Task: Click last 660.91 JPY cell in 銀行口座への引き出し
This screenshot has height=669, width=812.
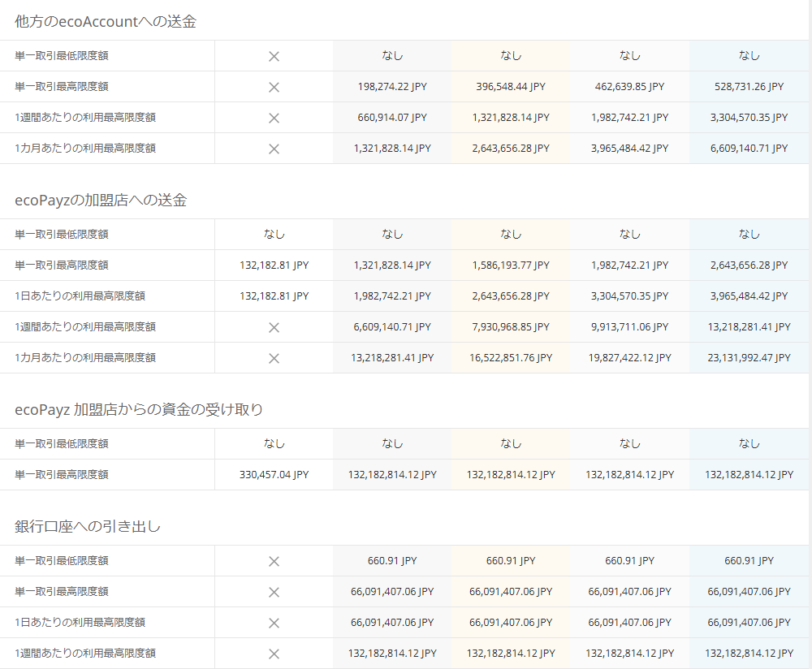Action: point(749,561)
